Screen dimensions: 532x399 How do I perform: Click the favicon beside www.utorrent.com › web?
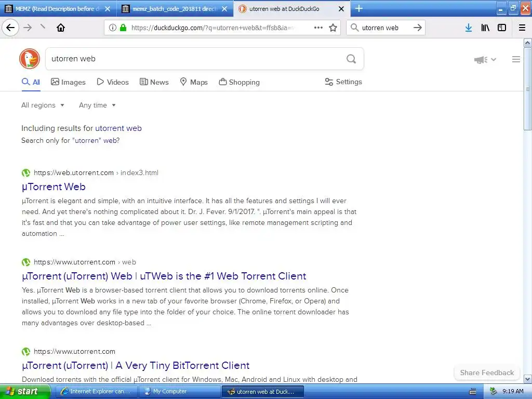26,262
